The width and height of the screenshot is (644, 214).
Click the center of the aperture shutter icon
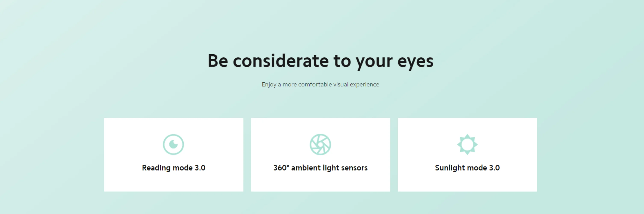click(320, 144)
